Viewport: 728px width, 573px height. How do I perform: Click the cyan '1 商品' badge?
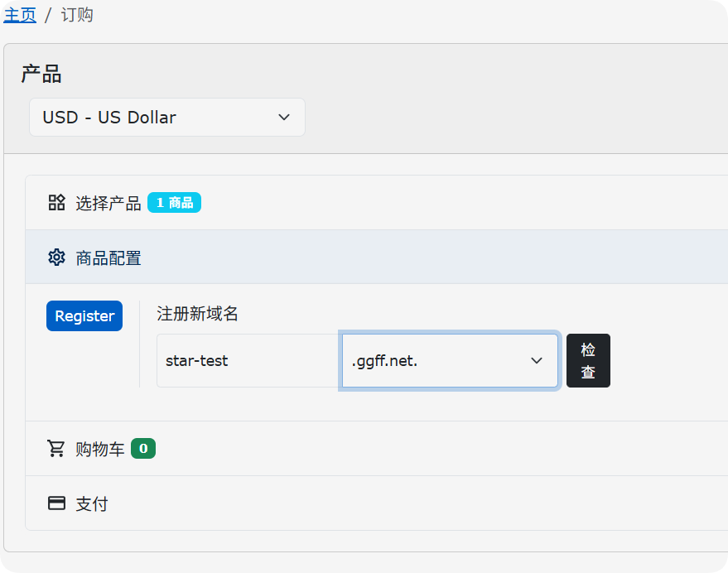174,201
